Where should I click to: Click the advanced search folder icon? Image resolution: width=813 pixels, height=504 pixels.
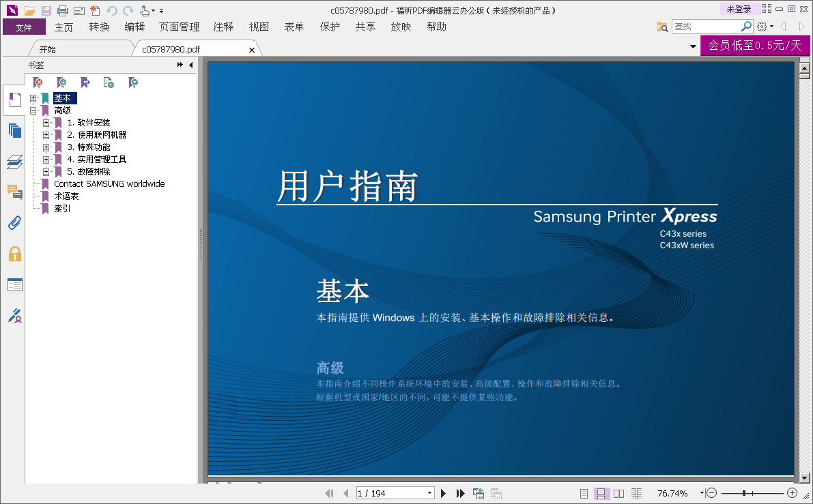pyautogui.click(x=662, y=27)
